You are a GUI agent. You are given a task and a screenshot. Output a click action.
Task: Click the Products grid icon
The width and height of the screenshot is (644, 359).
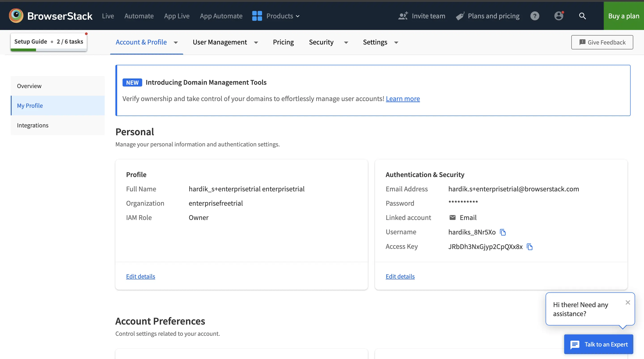[x=257, y=16]
